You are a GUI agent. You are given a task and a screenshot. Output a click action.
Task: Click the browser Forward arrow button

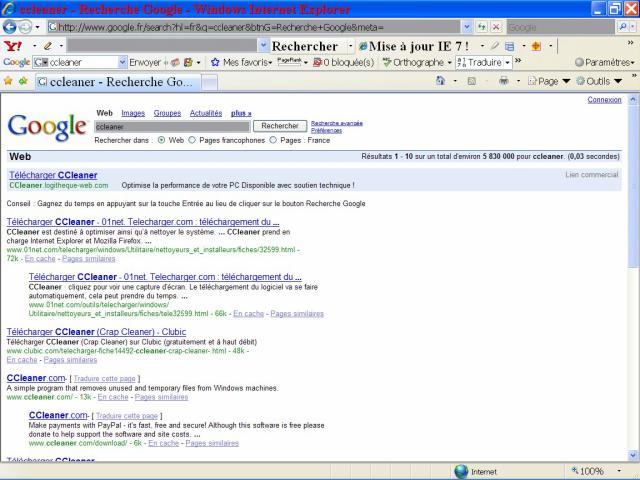tap(25, 27)
